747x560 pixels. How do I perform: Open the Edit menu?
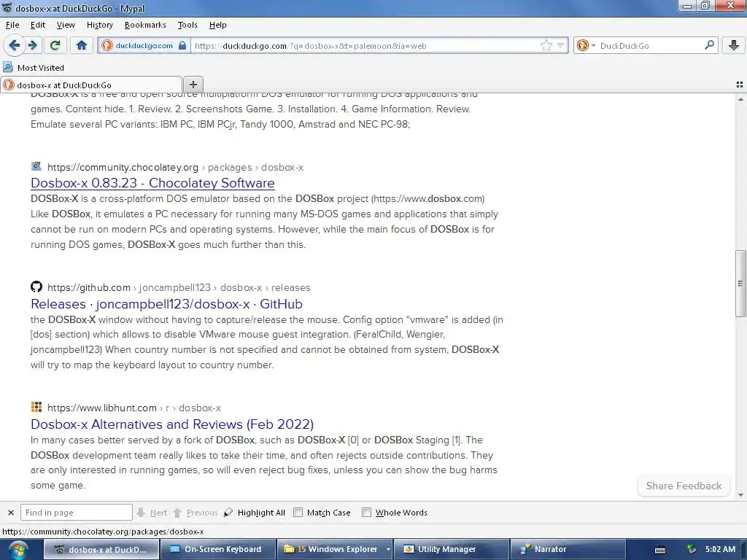point(38,25)
